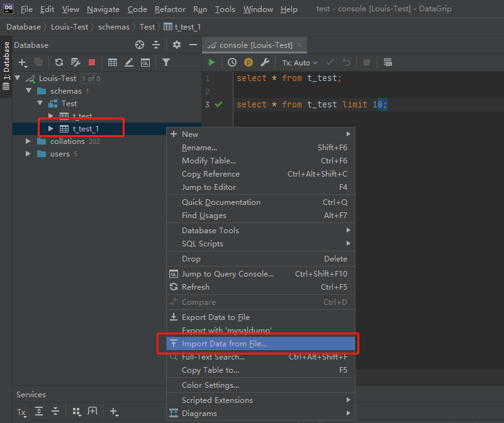The image size is (504, 423).
Task: Open Color Settings... from context menu
Action: point(260,385)
